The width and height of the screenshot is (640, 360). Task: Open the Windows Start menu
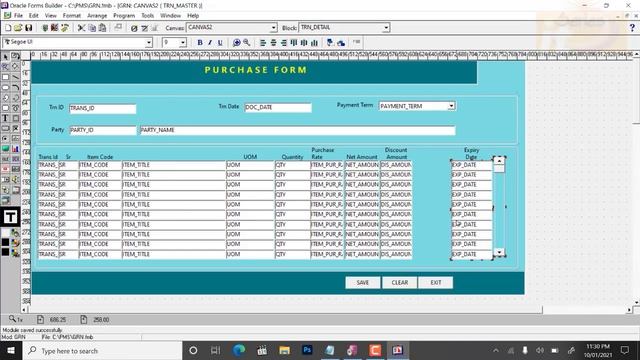(11, 351)
